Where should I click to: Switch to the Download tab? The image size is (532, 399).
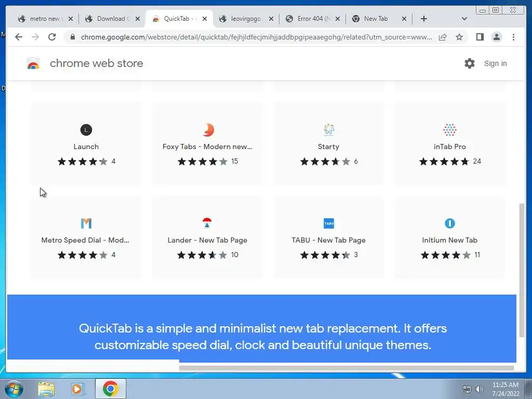(x=112, y=19)
